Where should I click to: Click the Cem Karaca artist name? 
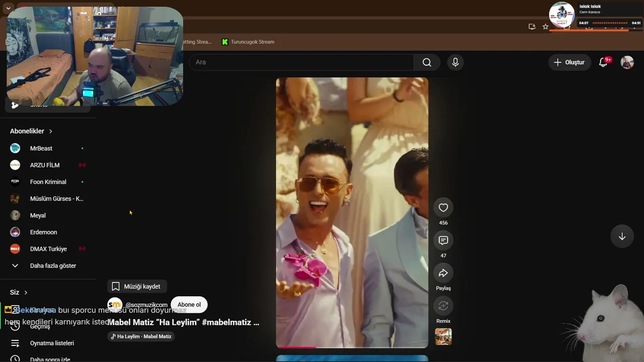pos(590,12)
